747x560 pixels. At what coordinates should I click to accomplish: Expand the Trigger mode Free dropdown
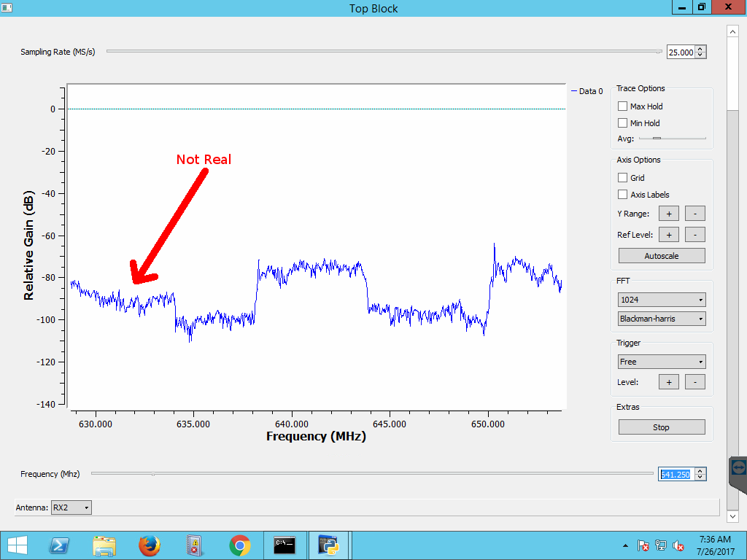point(661,362)
